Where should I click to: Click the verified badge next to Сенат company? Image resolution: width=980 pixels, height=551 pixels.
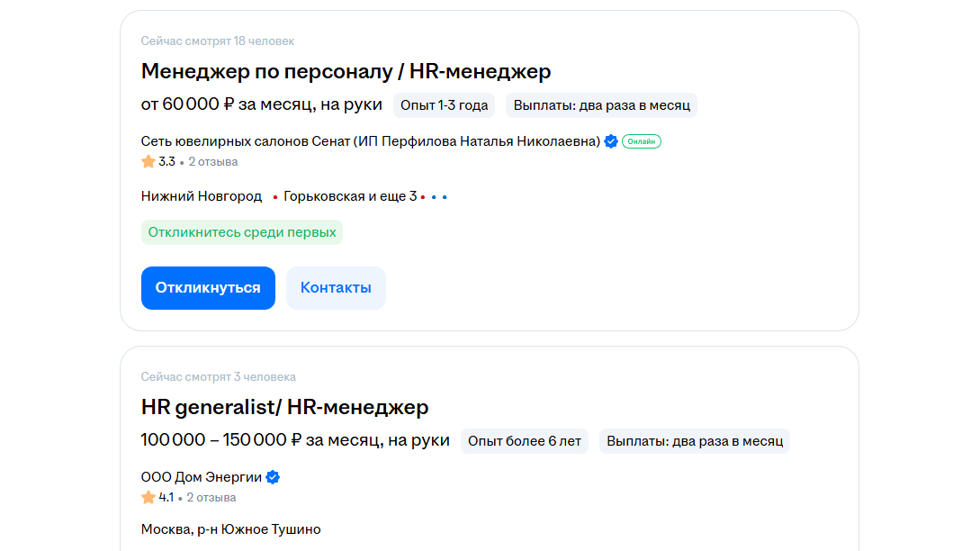611,141
